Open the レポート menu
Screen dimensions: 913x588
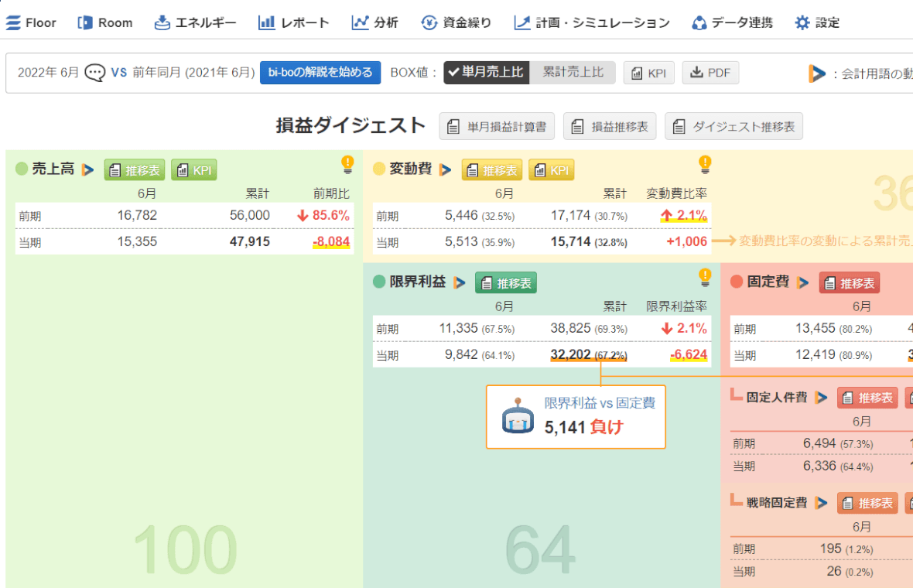coord(293,22)
